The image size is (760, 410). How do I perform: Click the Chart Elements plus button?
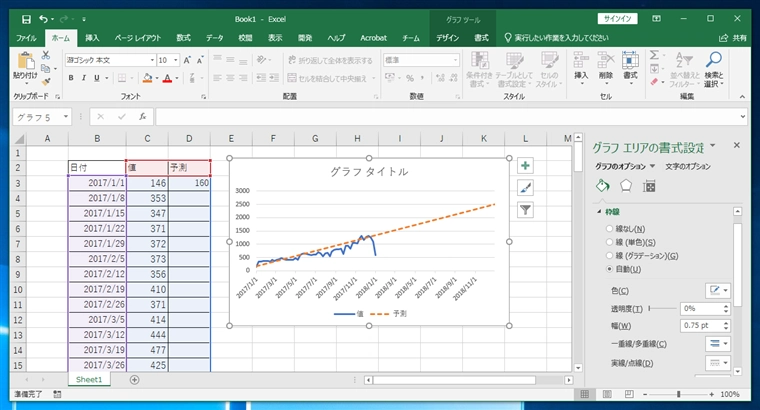tap(526, 165)
